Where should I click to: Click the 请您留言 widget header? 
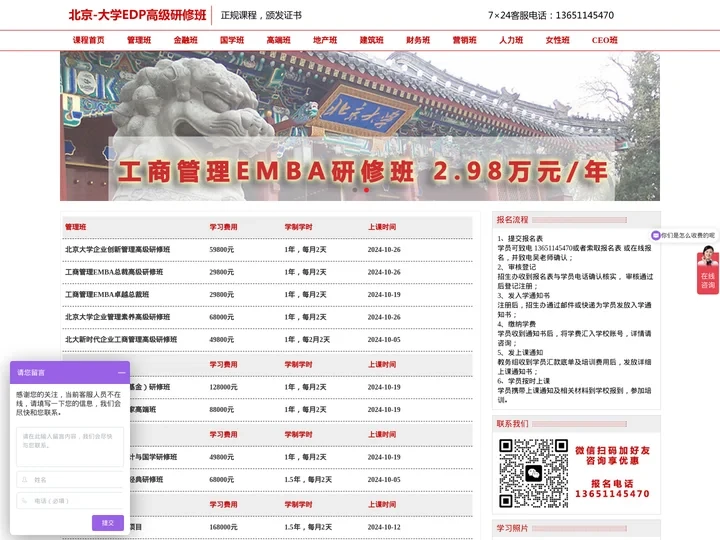tap(70, 372)
